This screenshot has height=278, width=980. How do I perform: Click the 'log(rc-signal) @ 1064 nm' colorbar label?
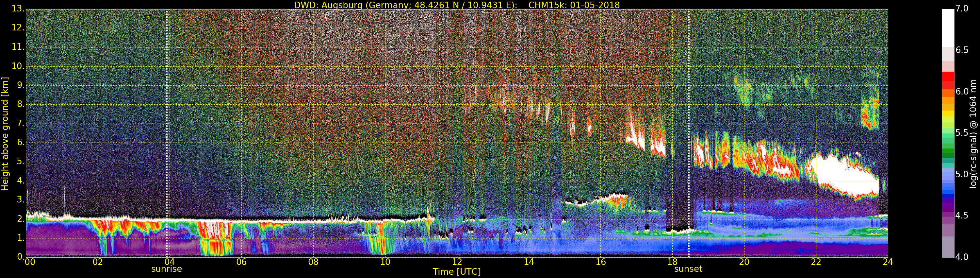point(973,134)
